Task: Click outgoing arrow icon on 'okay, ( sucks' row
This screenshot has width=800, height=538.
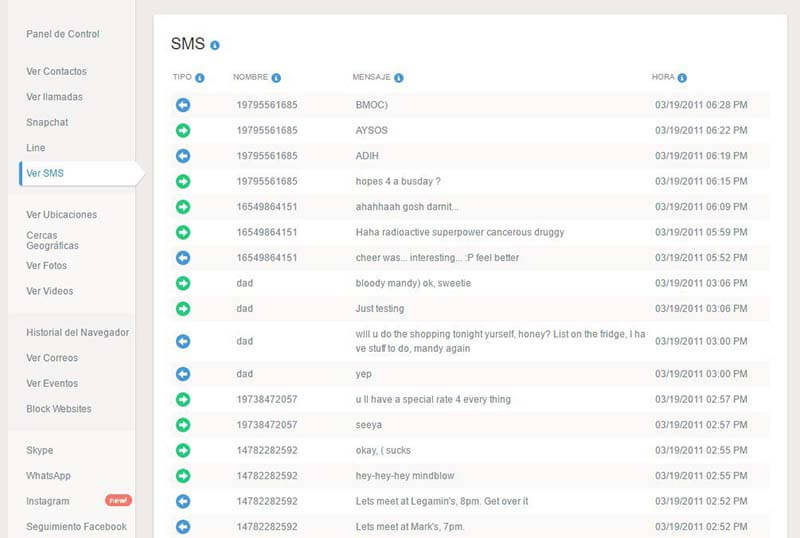Action: point(183,450)
